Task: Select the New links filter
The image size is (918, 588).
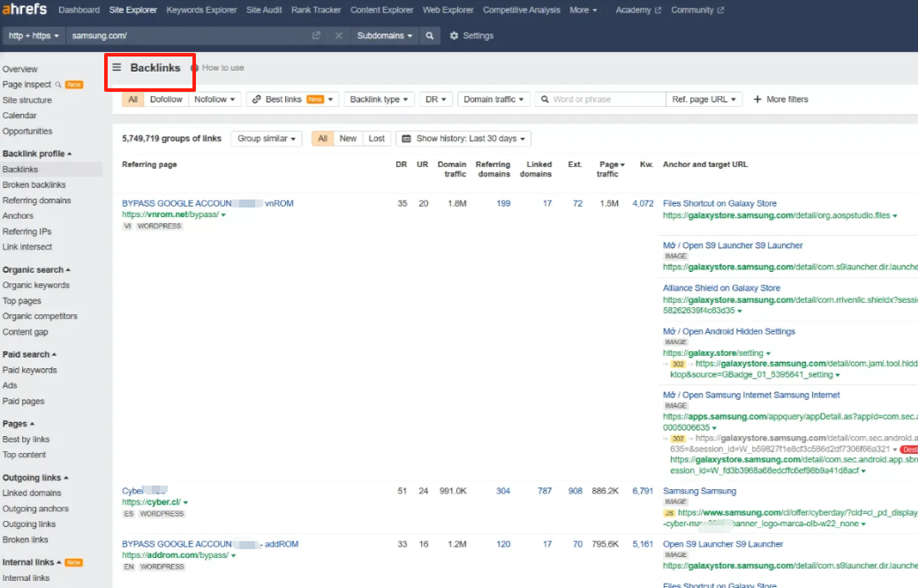Action: point(348,138)
